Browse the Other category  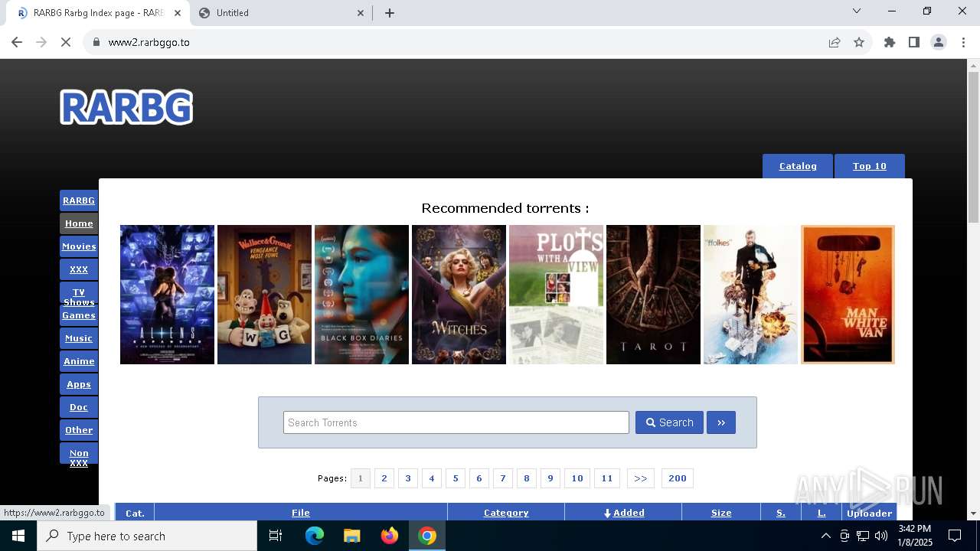tap(79, 430)
